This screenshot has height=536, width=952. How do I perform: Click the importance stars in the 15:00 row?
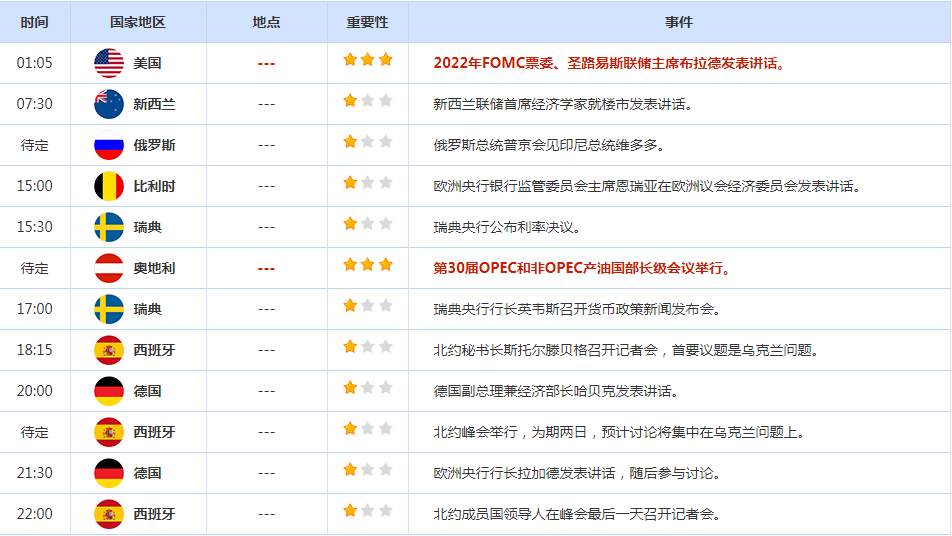pyautogui.click(x=368, y=183)
